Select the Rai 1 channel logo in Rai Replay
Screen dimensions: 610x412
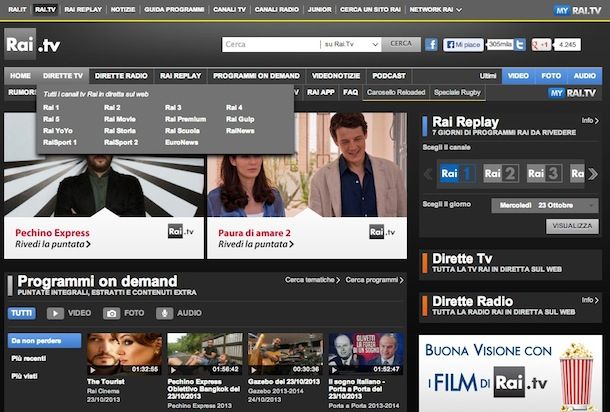pyautogui.click(x=458, y=174)
